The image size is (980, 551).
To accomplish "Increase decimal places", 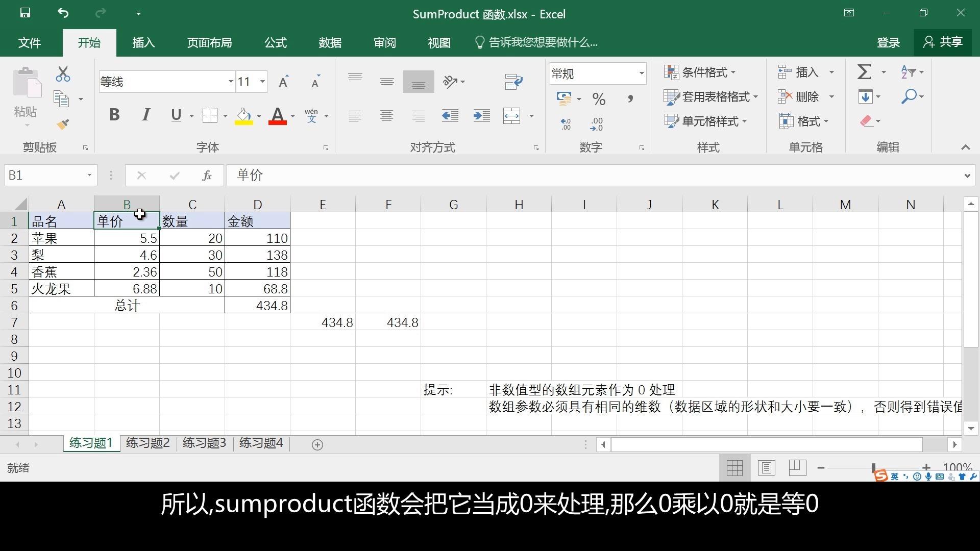I will tap(566, 124).
